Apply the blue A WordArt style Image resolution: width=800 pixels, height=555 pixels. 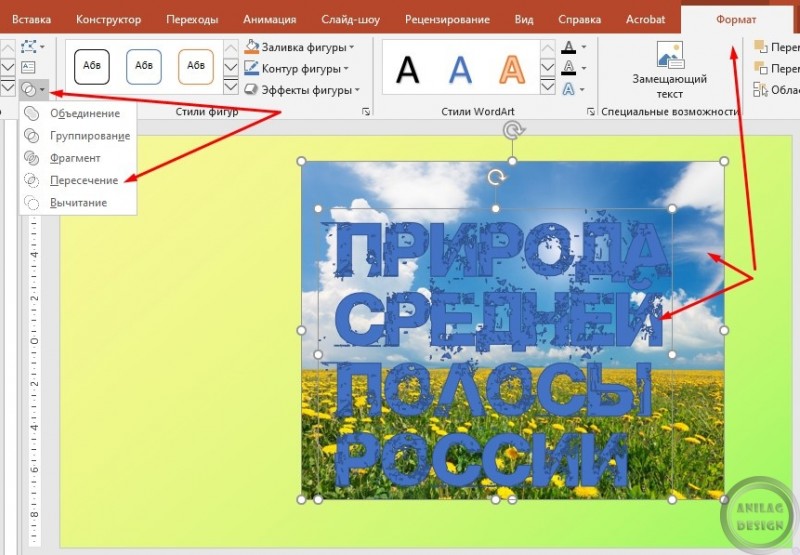tap(460, 69)
